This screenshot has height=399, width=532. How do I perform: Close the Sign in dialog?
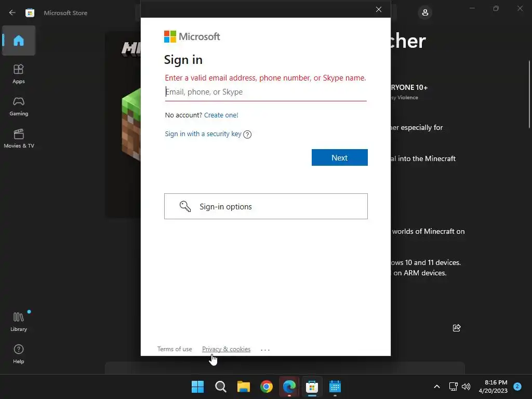379,9
